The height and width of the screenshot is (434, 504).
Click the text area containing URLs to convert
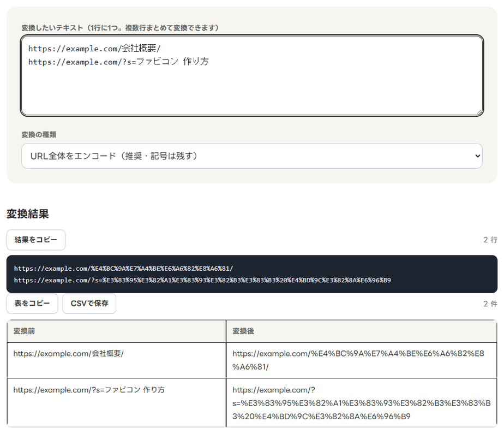[x=251, y=75]
